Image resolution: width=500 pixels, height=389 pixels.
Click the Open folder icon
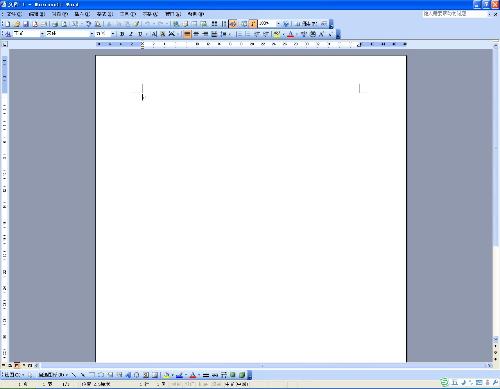coord(17,24)
